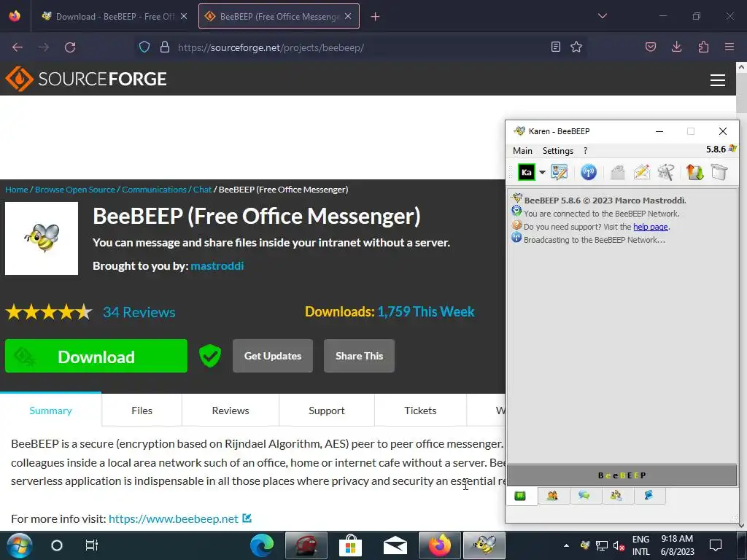Click the white bucket icon in BeeBEEP toolbar
The width and height of the screenshot is (747, 560).
coord(719,172)
